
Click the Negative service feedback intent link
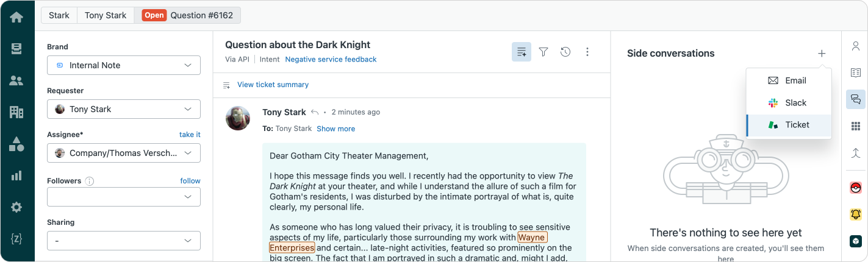tap(331, 59)
